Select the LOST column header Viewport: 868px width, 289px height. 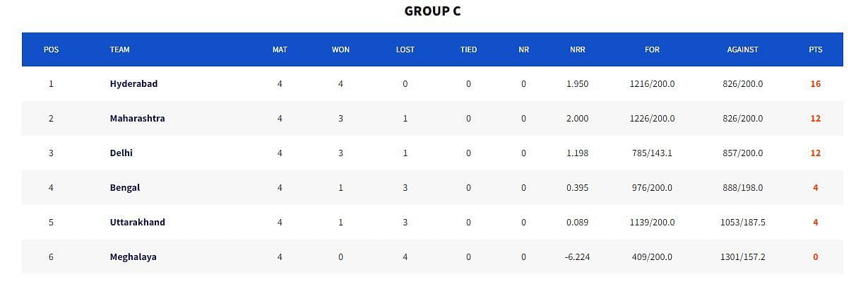click(405, 49)
